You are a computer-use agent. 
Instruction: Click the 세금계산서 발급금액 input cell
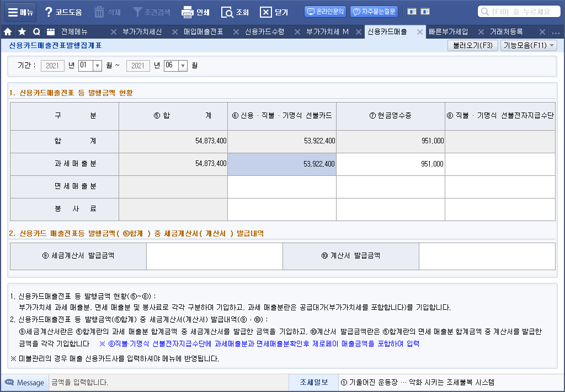(214, 256)
